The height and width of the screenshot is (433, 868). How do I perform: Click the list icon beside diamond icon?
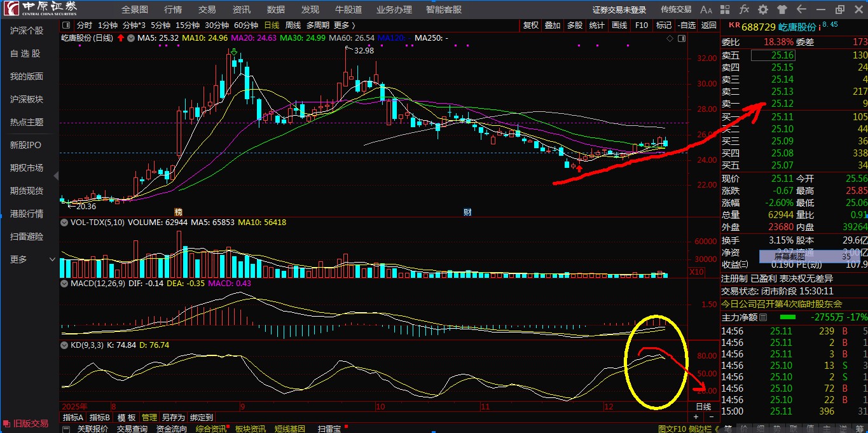pos(682,38)
